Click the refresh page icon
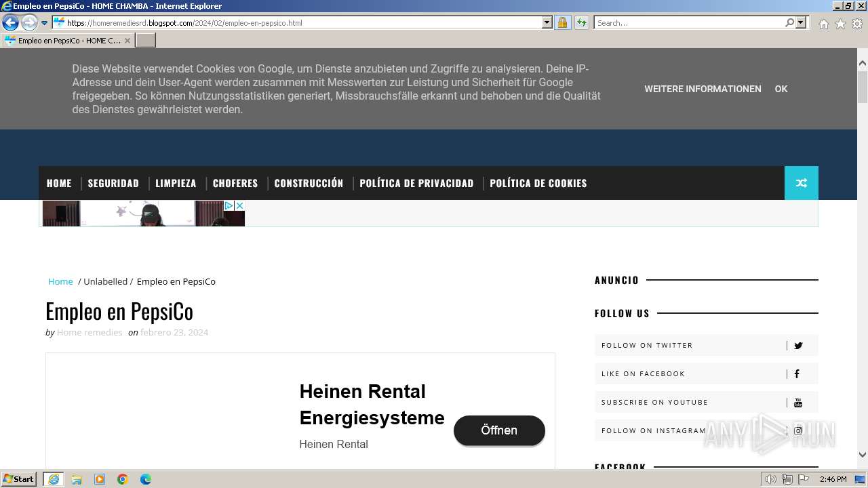Viewport: 868px width, 488px height. [x=581, y=22]
